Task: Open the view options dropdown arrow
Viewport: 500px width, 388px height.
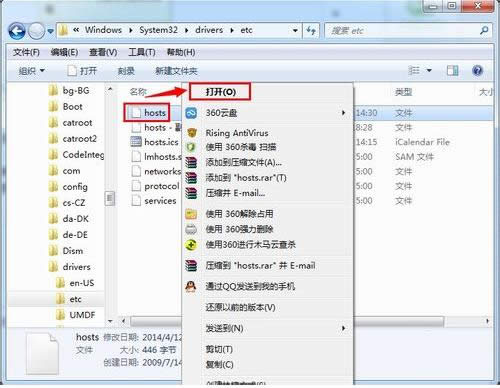Action: [429, 70]
